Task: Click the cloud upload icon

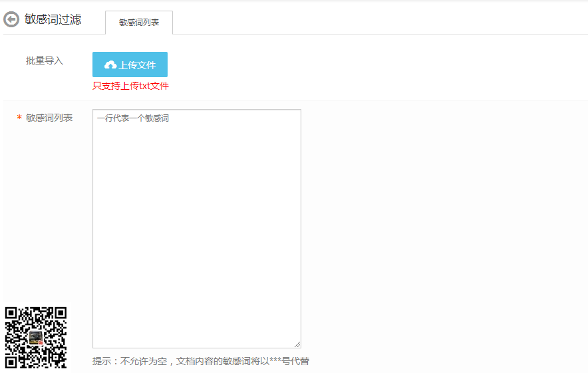Action: point(110,65)
